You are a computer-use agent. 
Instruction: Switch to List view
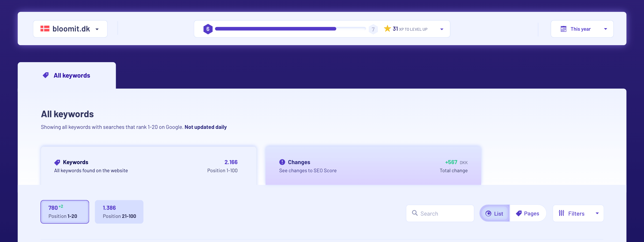[494, 214]
